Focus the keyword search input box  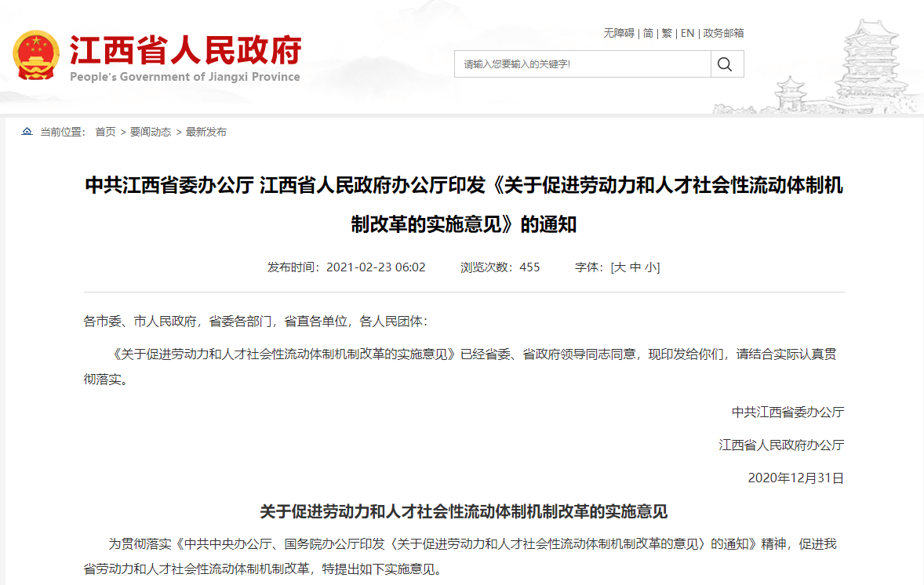pyautogui.click(x=582, y=64)
